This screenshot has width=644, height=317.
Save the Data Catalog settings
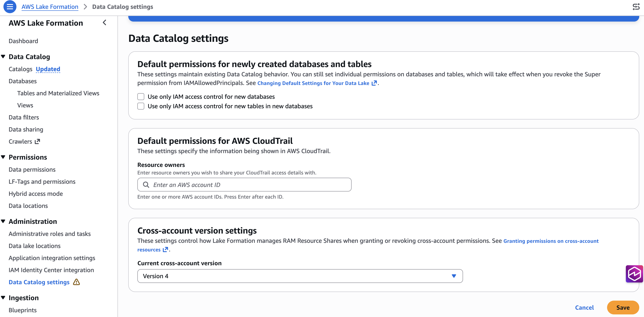coord(623,308)
